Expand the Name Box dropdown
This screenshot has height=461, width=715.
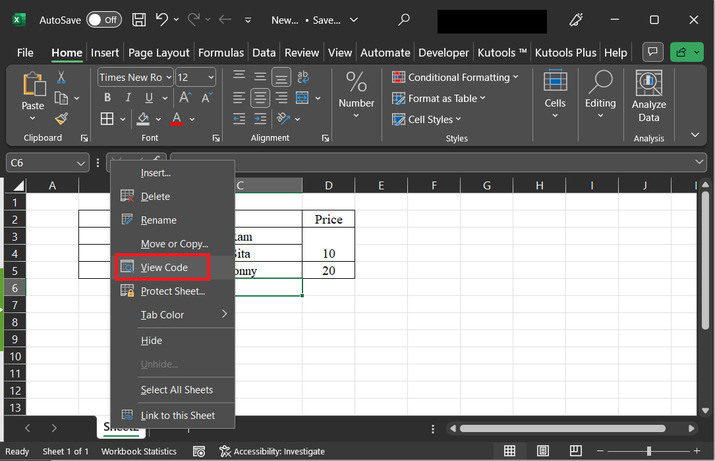coord(80,163)
